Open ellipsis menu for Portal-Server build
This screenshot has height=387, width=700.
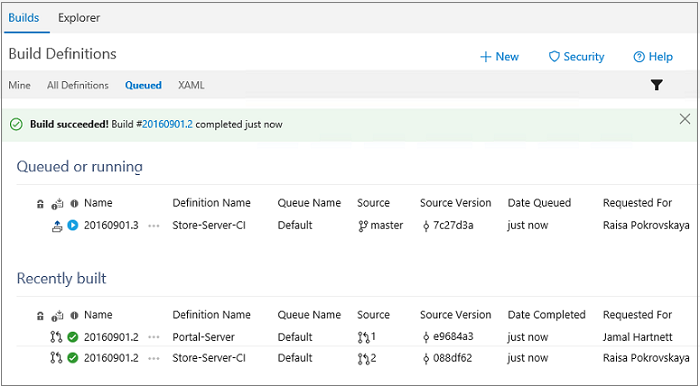[x=154, y=337]
